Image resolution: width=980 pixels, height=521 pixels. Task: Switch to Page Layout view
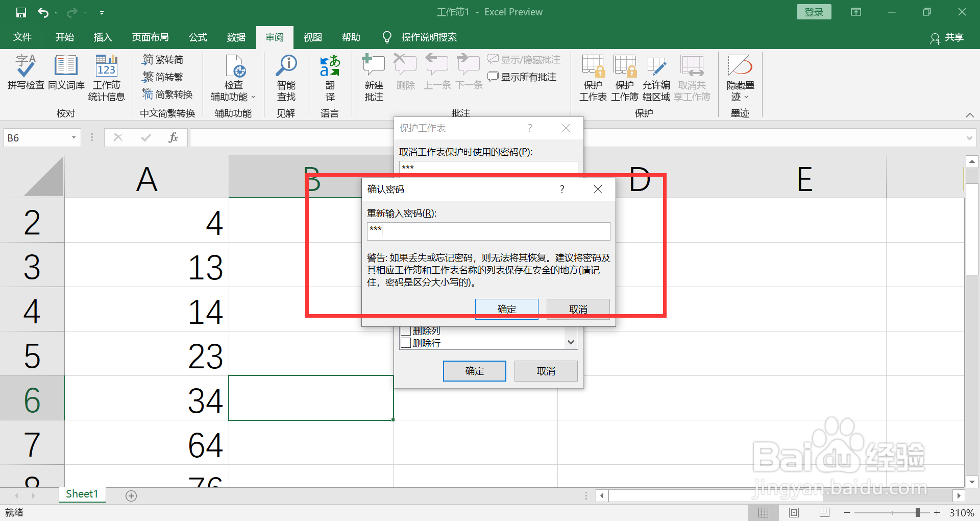(794, 512)
